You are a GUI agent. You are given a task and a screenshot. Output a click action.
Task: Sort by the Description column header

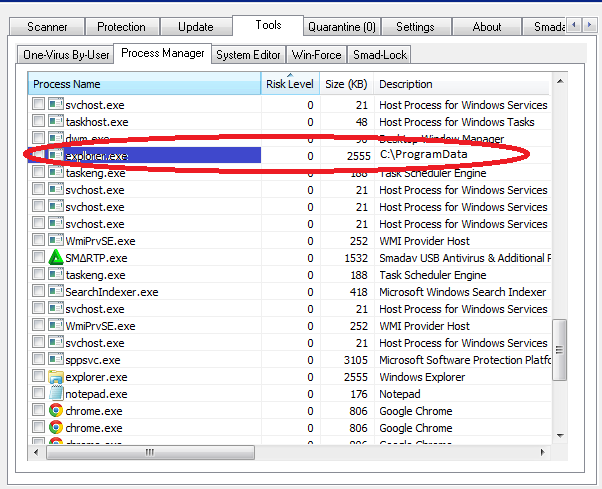pos(462,84)
